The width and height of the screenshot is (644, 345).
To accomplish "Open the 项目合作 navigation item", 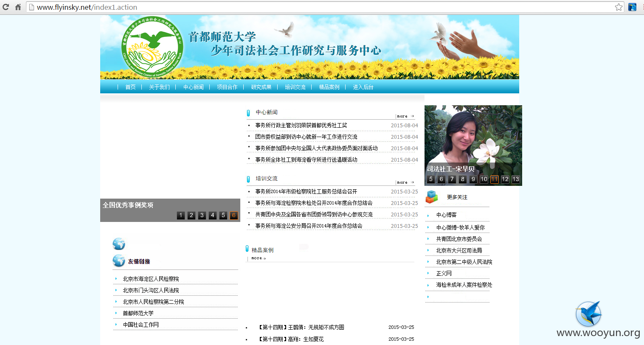I will (227, 87).
